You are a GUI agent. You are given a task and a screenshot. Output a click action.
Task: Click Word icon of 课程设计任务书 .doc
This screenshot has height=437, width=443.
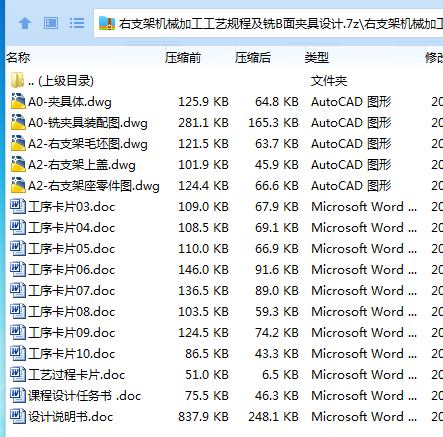point(18,395)
